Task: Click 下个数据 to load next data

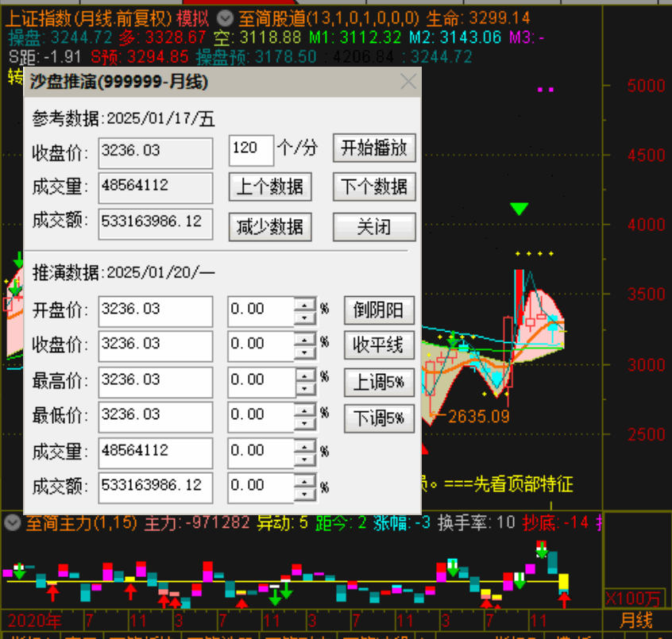Action: [374, 187]
